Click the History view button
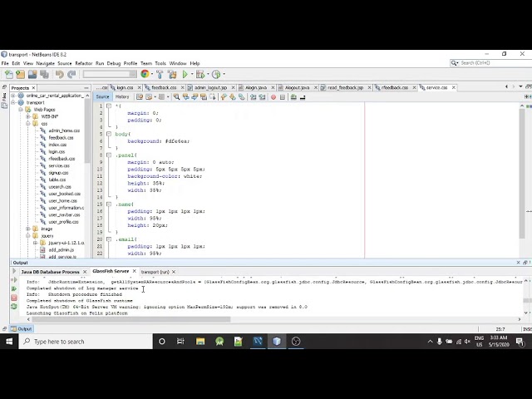 click(x=122, y=96)
